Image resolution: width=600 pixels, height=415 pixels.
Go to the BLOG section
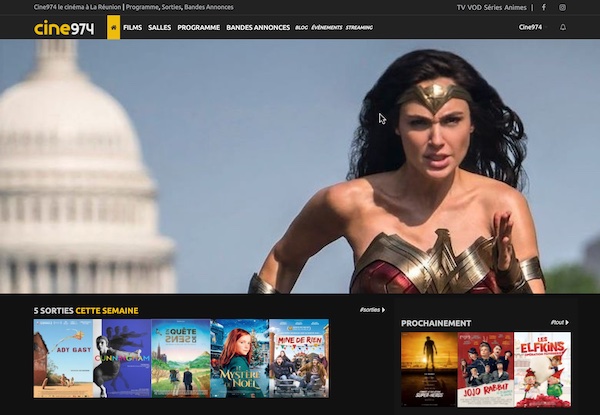coord(302,28)
